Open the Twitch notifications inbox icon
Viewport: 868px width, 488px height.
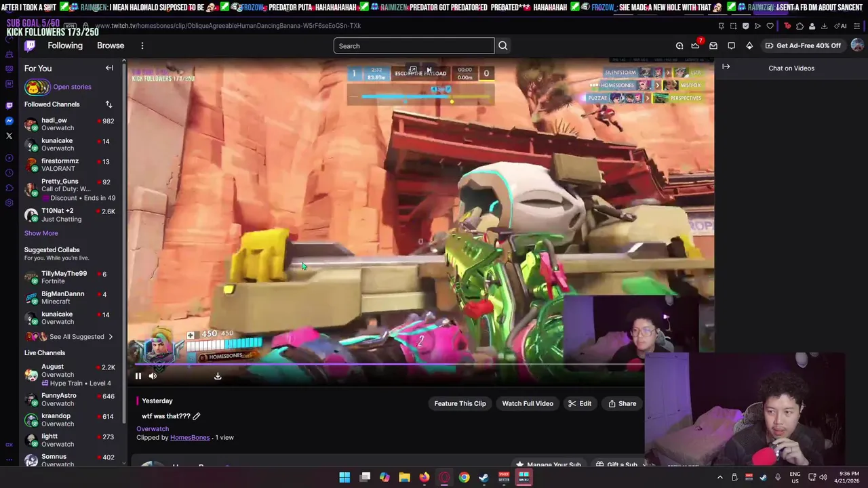(713, 45)
